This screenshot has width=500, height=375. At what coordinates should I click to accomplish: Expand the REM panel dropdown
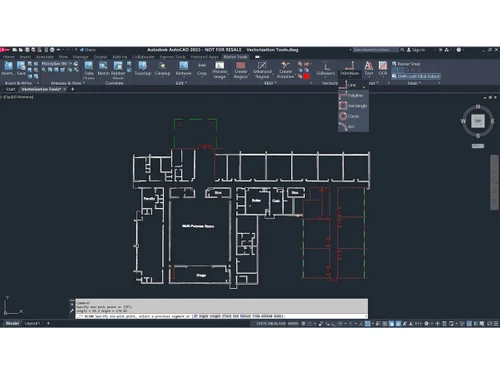(x=270, y=83)
